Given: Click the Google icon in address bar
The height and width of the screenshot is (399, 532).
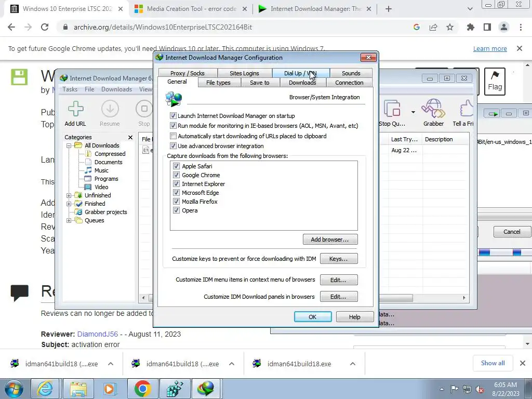Looking at the screenshot, I should (417, 27).
